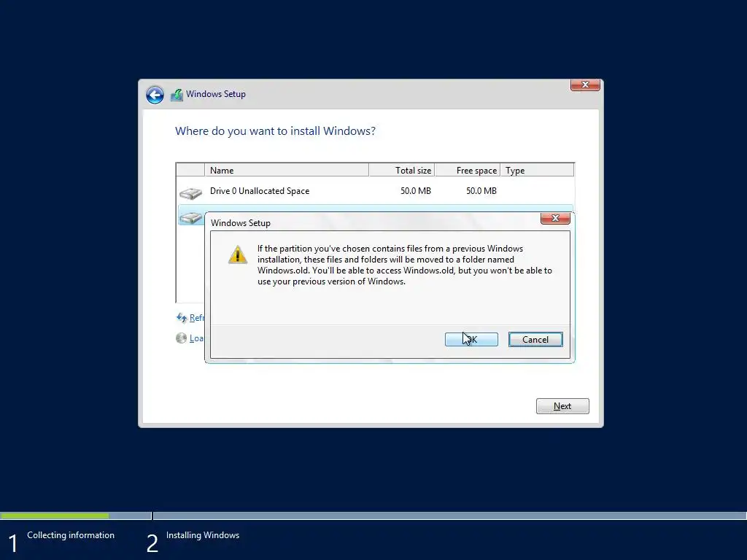This screenshot has height=560, width=747.
Task: Click the Refresh arrows icon
Action: tap(182, 318)
